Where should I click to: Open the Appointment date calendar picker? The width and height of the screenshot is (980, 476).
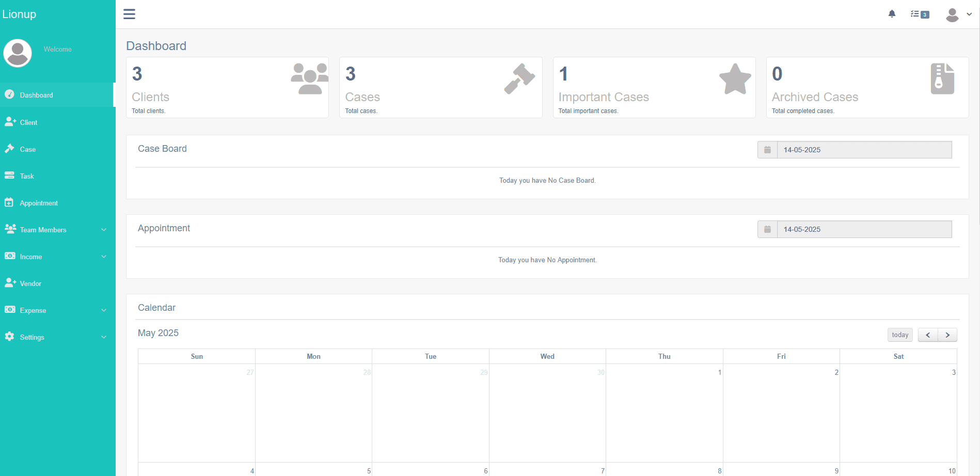pos(767,229)
